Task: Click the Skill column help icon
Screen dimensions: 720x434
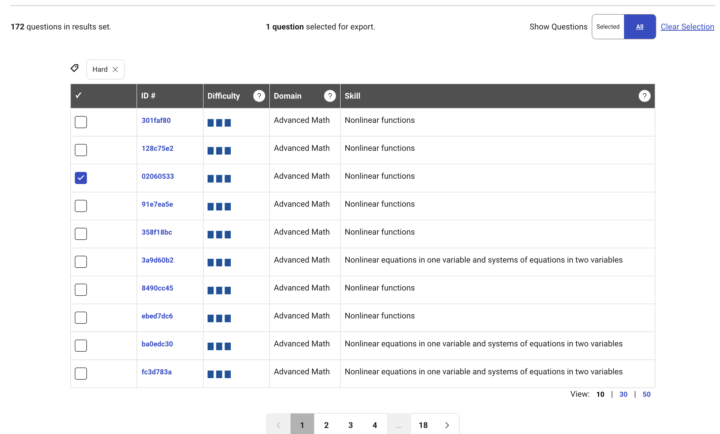Action: pos(644,96)
